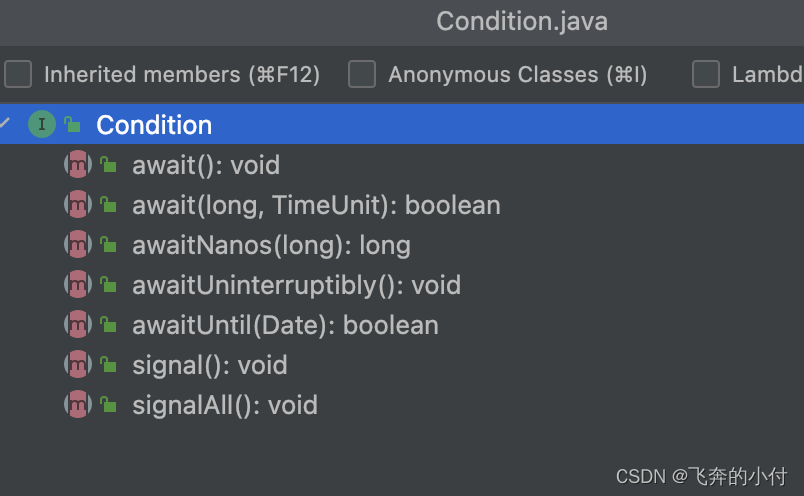The height and width of the screenshot is (496, 804).
Task: Enable the Inherited members checkbox
Action: point(18,74)
